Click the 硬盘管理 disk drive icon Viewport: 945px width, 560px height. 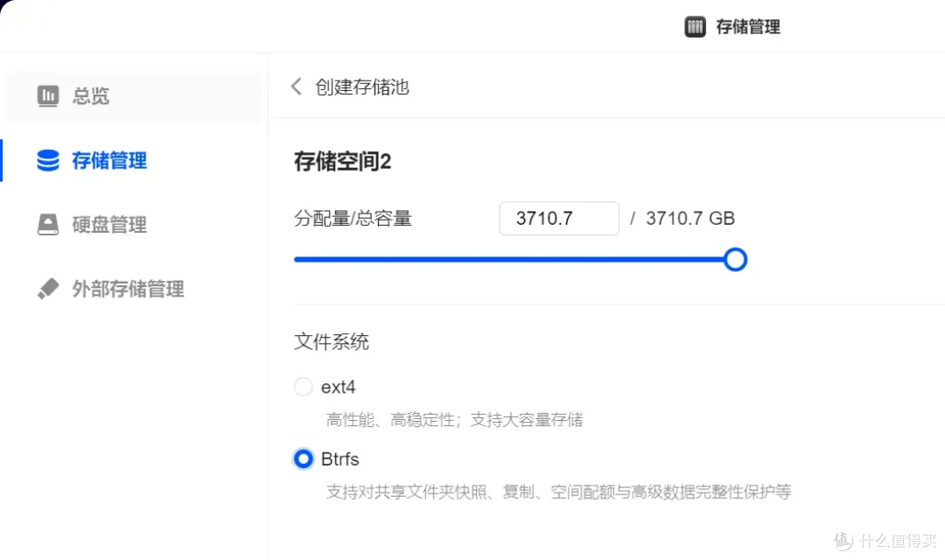(47, 224)
